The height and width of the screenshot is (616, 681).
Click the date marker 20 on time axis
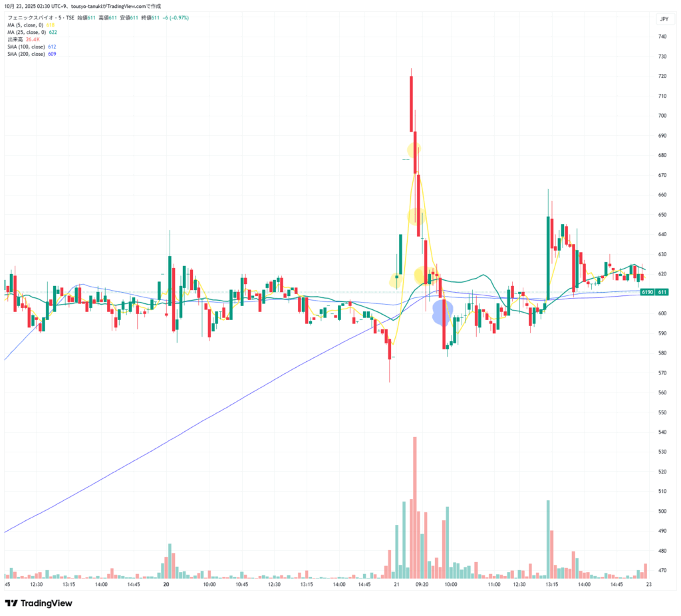[x=166, y=584]
